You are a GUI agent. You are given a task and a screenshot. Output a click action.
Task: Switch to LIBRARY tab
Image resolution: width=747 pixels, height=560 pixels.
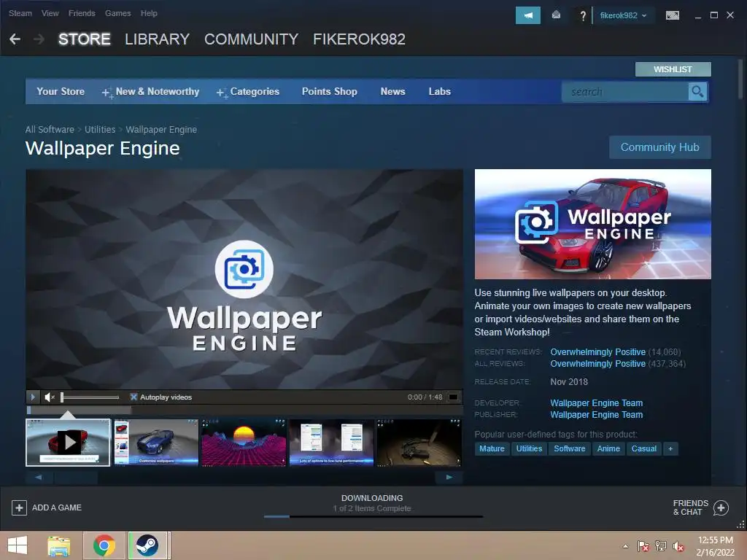click(158, 39)
